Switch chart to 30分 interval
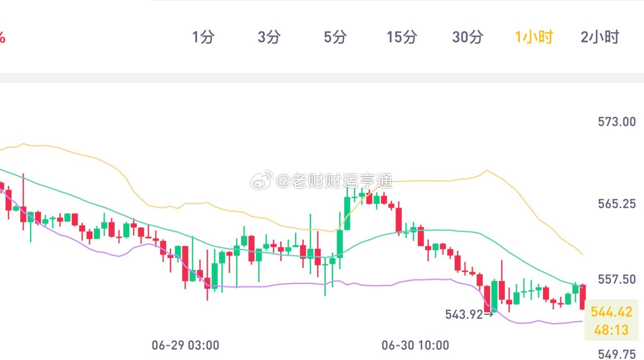 [x=468, y=37]
